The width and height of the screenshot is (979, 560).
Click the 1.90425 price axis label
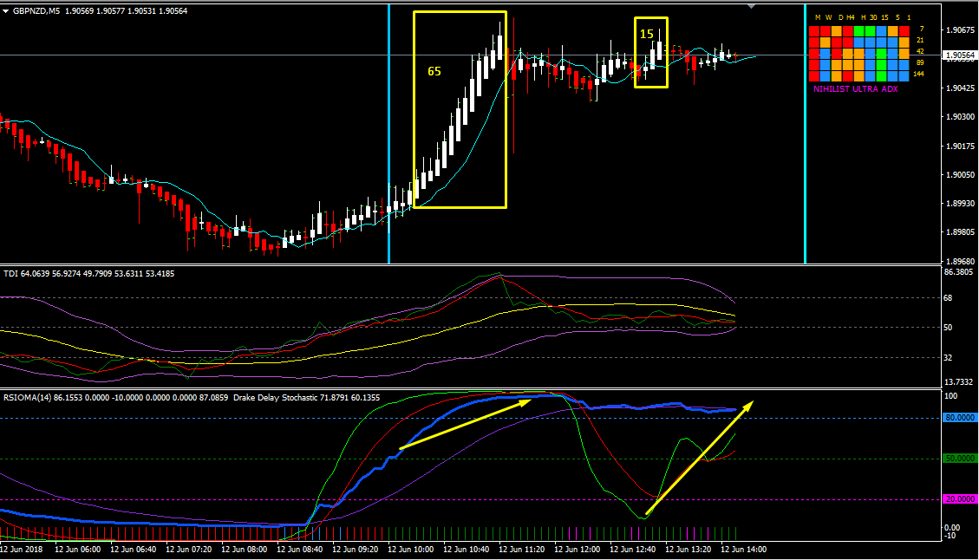pos(960,88)
